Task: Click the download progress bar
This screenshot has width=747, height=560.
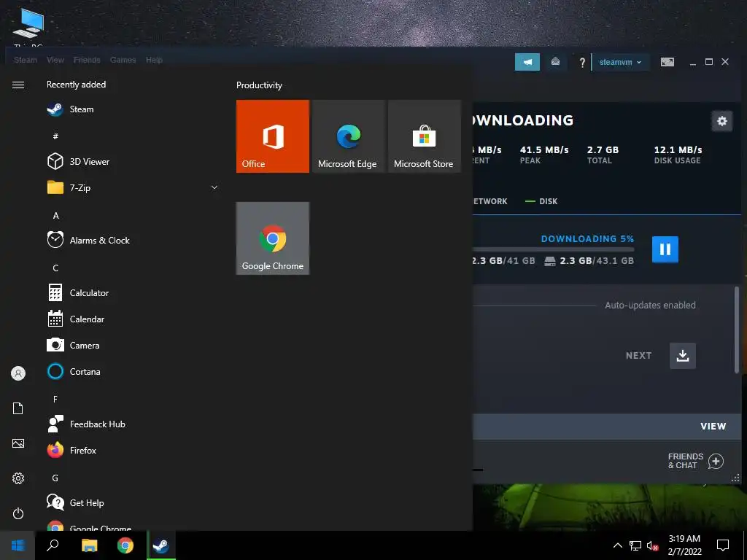Action: (554, 249)
